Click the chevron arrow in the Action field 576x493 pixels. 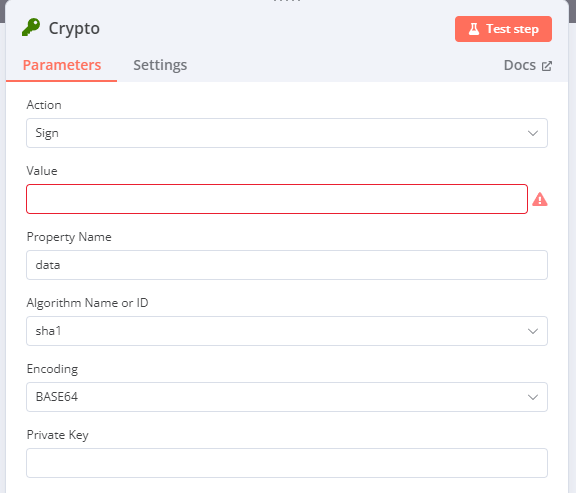point(533,133)
